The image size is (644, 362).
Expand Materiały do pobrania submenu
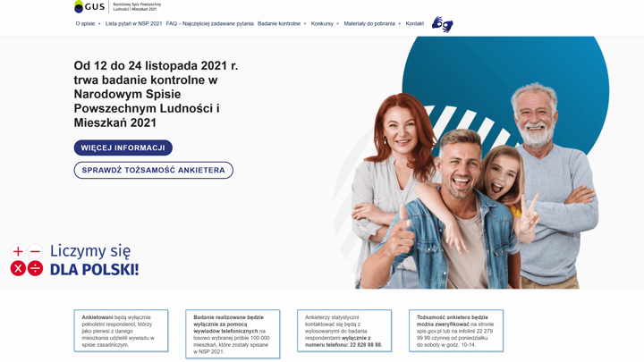399,24
